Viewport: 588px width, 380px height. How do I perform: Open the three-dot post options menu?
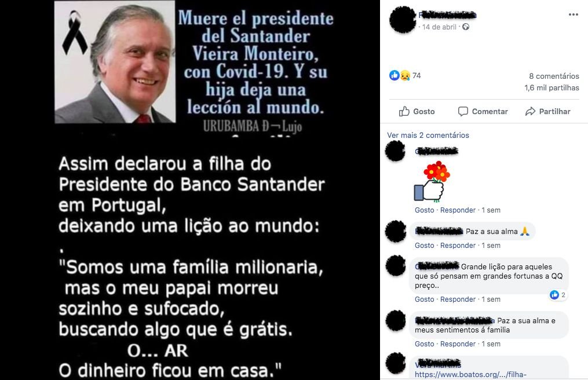(573, 14)
